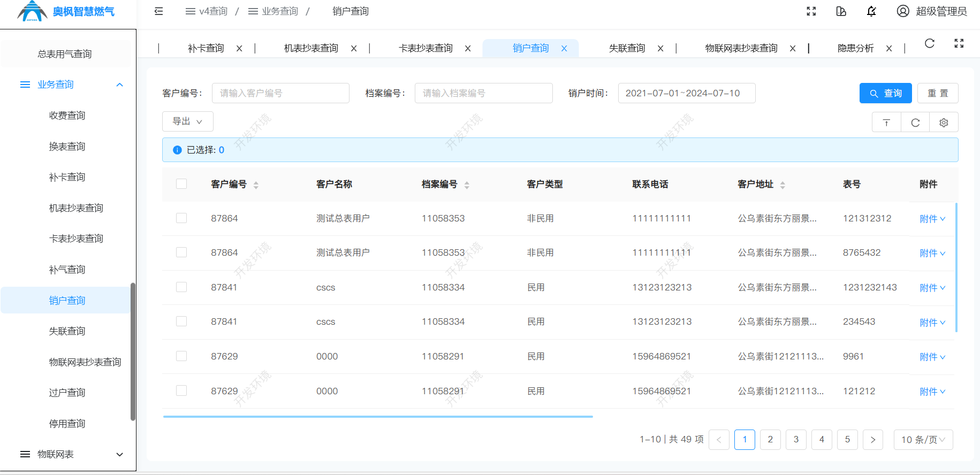Screen dimensions: 980x475
Task: Open the 10 条/页 page size dropdown
Action: (923, 440)
